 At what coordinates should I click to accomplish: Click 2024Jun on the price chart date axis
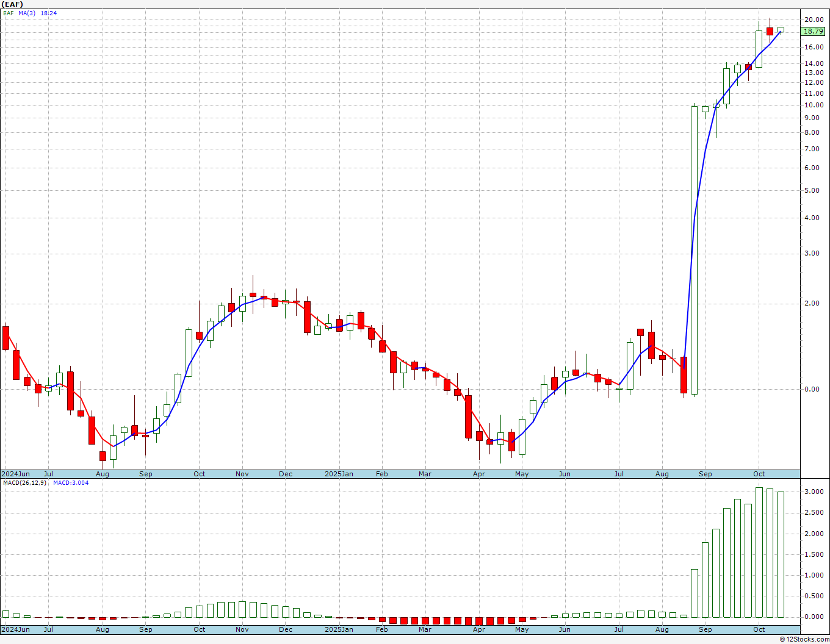coord(15,474)
